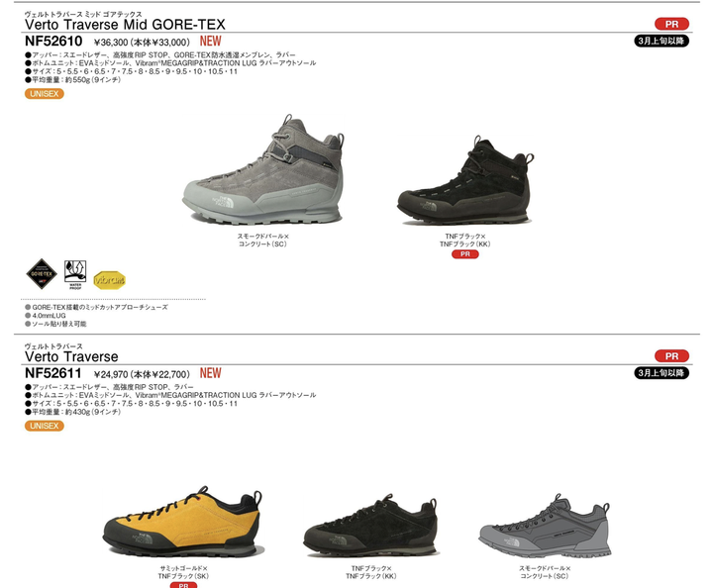Click the UNISEX badge under NF52611
The width and height of the screenshot is (713, 588).
[x=45, y=426]
